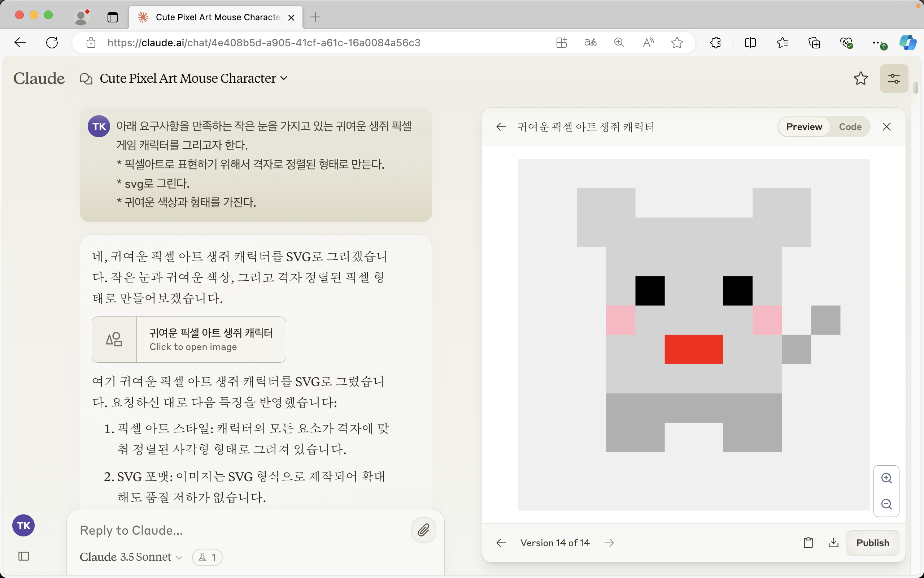Image resolution: width=924 pixels, height=578 pixels.
Task: Zoom in on artifact image
Action: pyautogui.click(x=886, y=478)
